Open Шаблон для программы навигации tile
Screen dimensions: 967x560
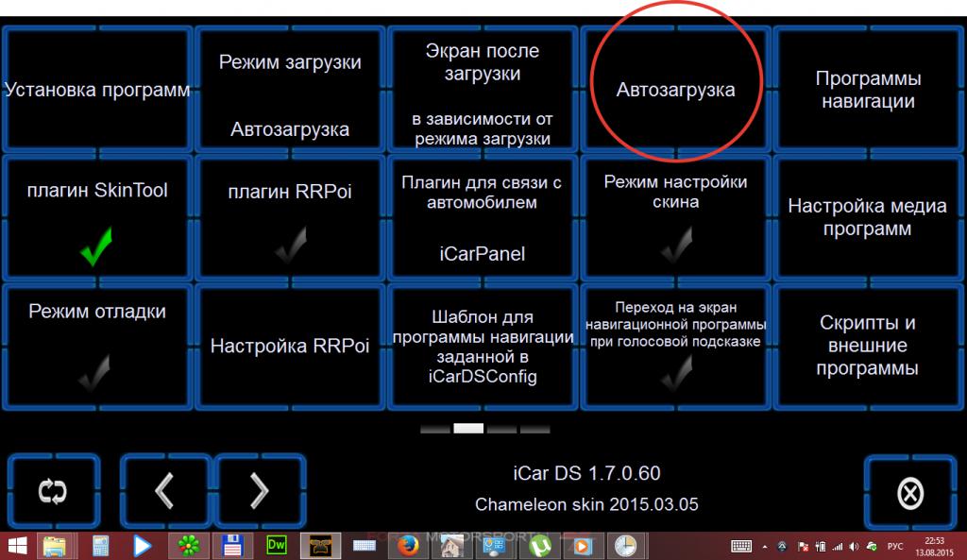click(483, 346)
